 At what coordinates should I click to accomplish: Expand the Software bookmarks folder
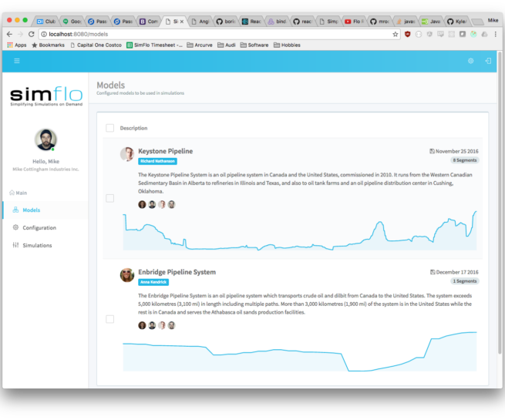click(x=254, y=45)
